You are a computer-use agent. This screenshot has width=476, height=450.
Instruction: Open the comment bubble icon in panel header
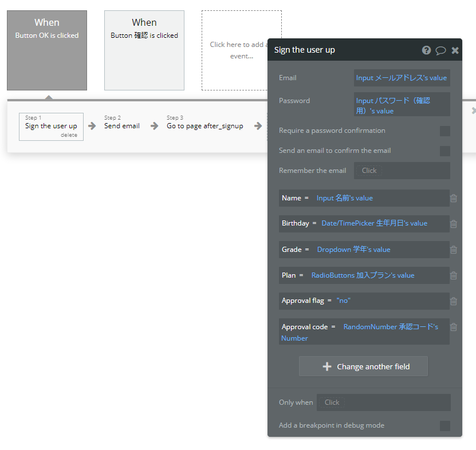coord(440,50)
